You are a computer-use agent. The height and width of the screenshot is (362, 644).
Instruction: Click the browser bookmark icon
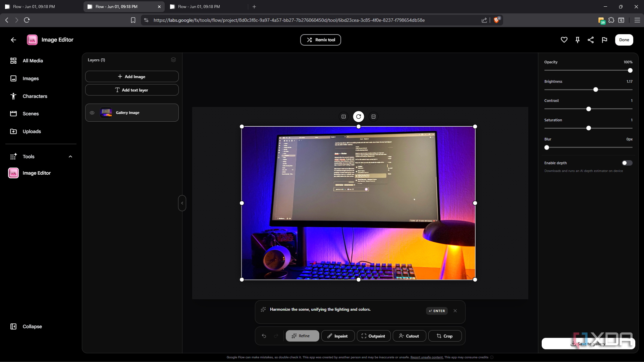coord(133,20)
